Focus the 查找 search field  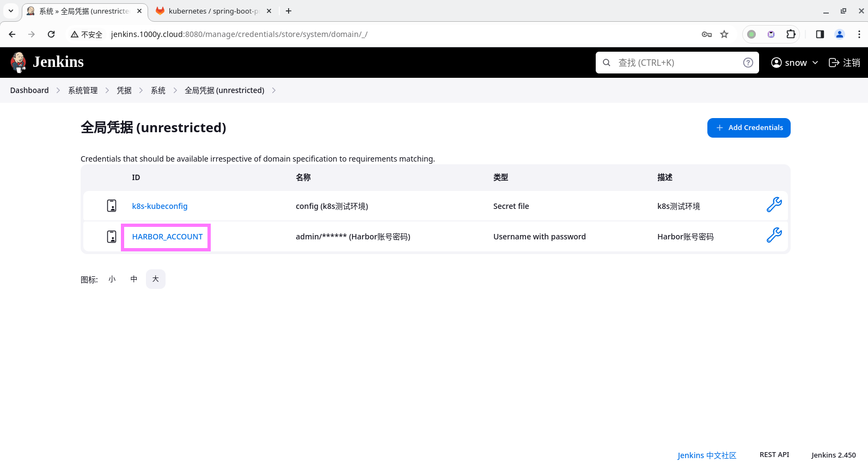point(677,63)
